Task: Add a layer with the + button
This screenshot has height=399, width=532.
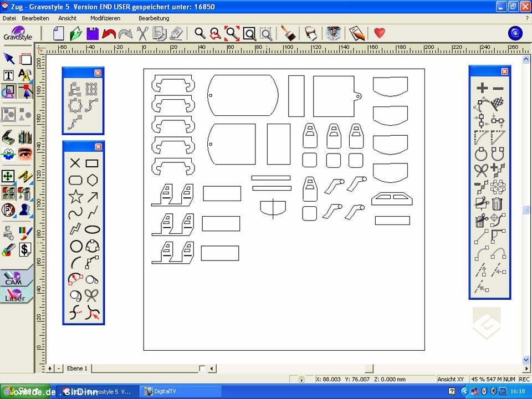Action: pos(50,369)
